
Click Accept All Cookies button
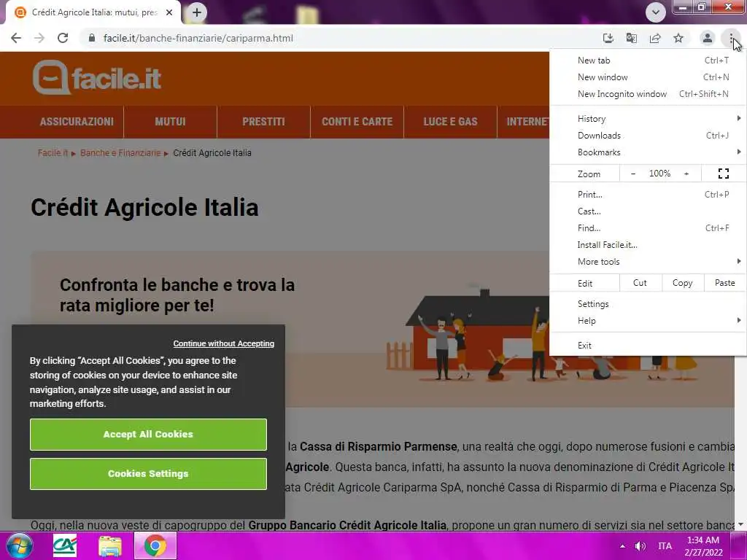tap(148, 435)
